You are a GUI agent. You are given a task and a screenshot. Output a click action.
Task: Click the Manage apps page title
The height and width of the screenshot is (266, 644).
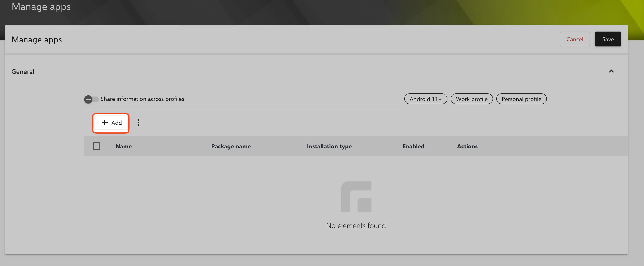click(x=37, y=40)
